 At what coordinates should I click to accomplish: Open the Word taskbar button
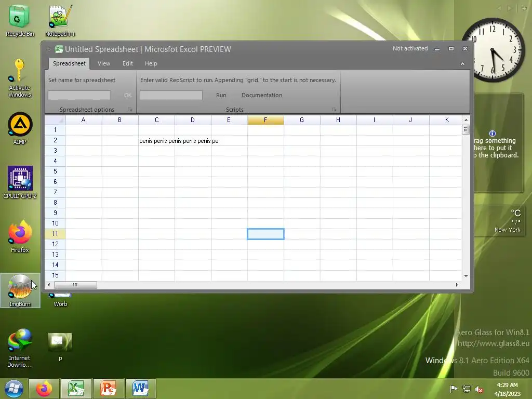click(140, 389)
